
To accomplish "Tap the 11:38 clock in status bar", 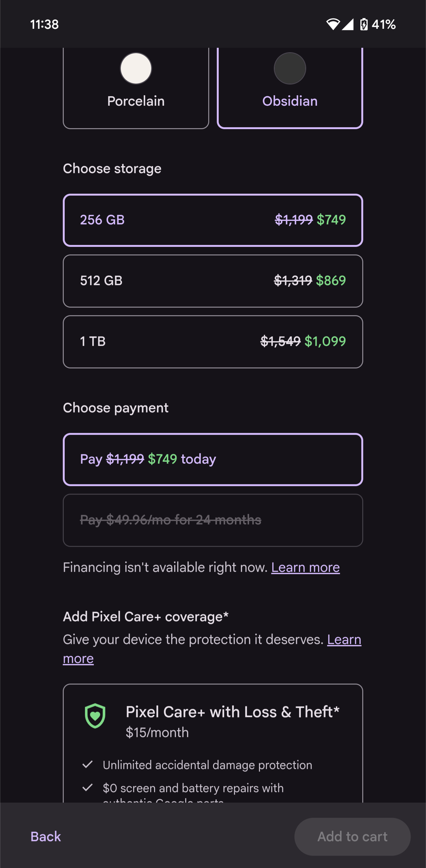I will click(x=44, y=24).
